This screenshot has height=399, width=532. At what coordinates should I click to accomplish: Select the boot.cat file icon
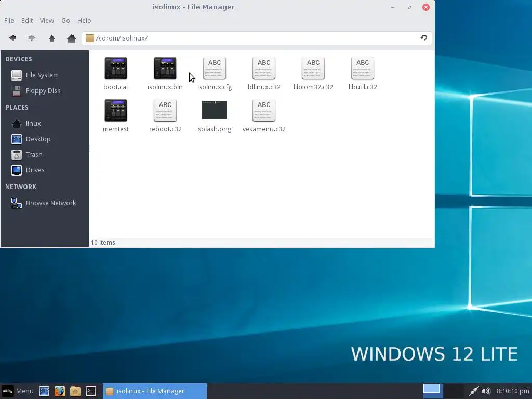116,68
